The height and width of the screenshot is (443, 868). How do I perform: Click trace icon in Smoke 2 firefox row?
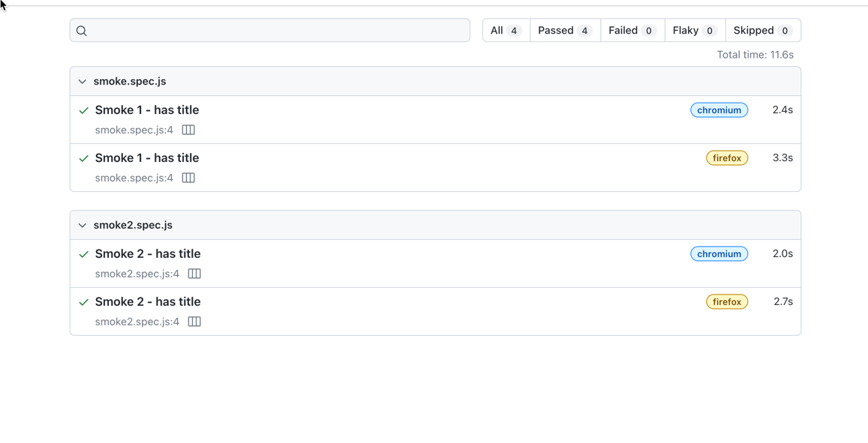point(194,322)
